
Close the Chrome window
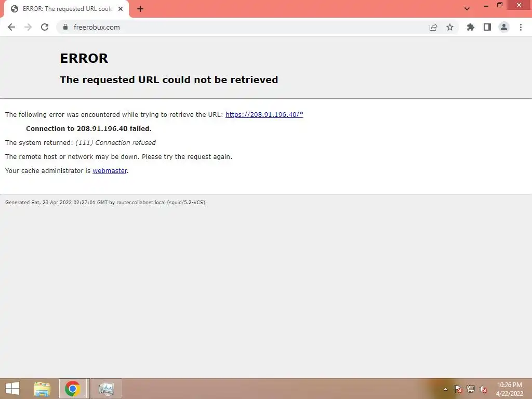pos(519,5)
